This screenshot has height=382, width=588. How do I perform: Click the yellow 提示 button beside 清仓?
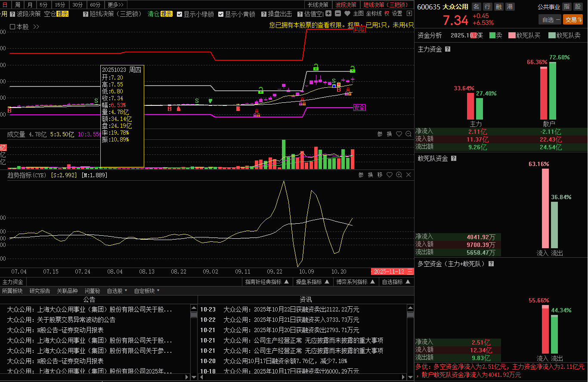point(167,14)
